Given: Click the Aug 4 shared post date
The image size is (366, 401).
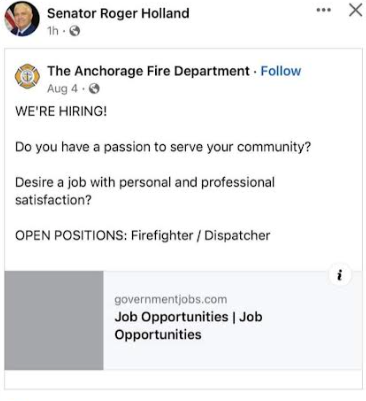Looking at the screenshot, I should coord(62,89).
